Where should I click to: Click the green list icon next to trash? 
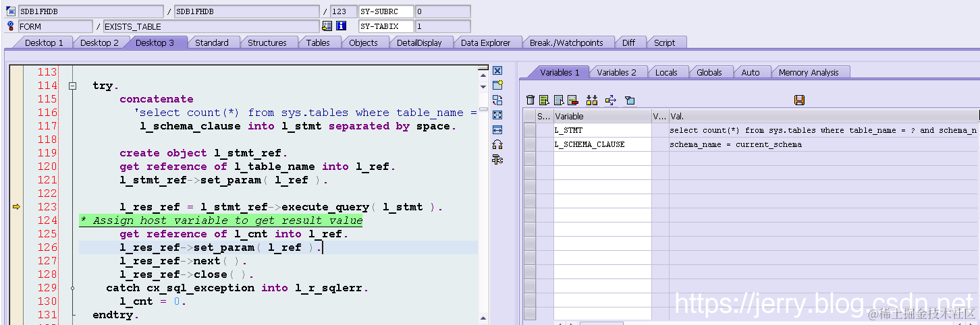(x=544, y=100)
